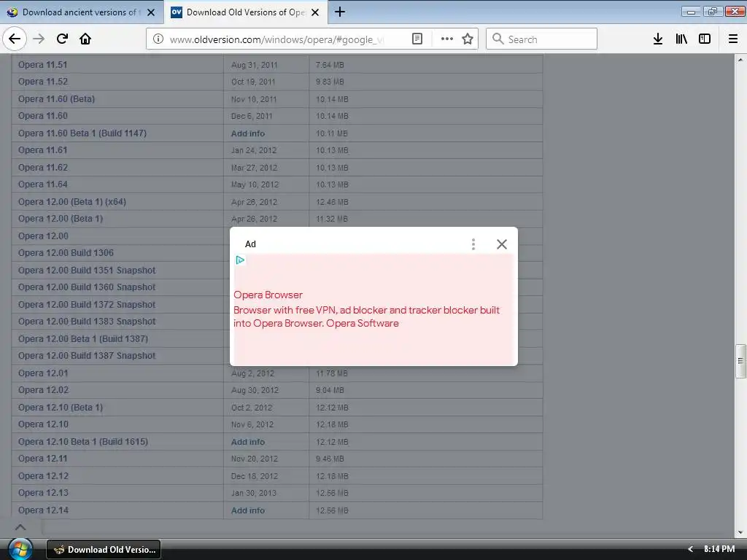
Task: Open Opera 12.00 Beta 1 (Build 1387)
Action: click(x=83, y=339)
